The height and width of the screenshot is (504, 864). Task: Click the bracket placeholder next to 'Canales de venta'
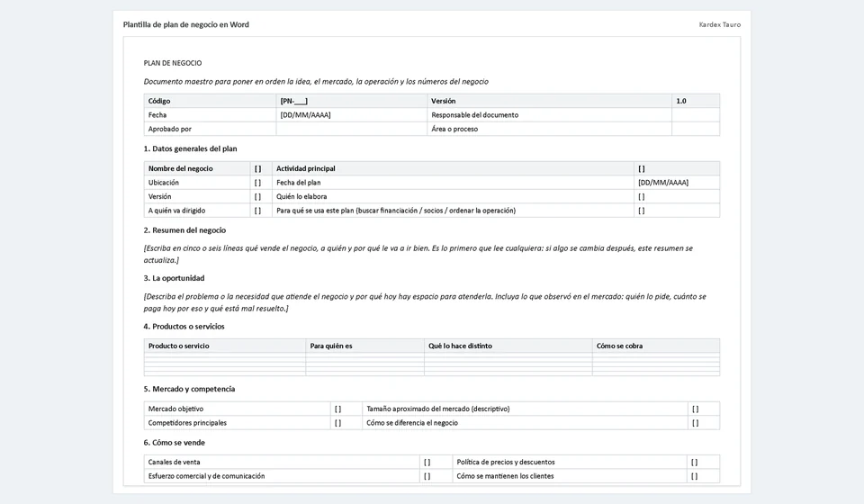click(436, 462)
